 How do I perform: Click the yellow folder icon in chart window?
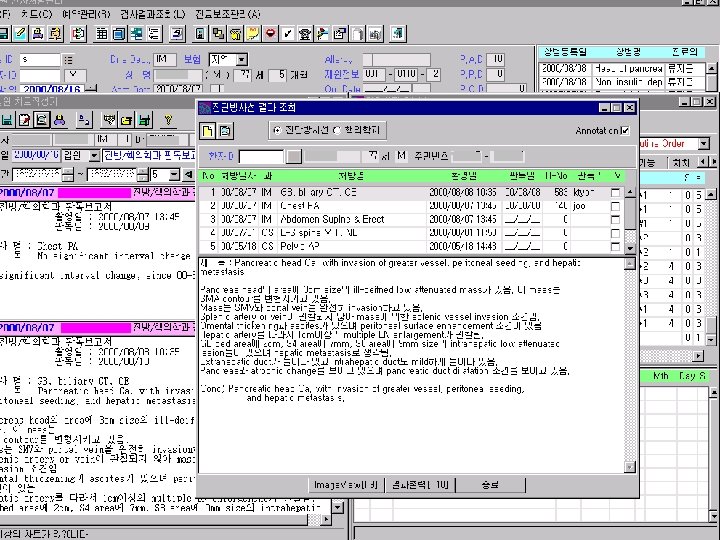[x=126, y=120]
